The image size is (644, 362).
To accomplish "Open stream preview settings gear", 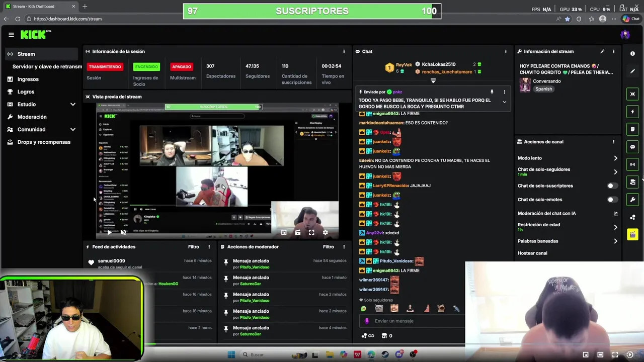I will click(x=325, y=232).
